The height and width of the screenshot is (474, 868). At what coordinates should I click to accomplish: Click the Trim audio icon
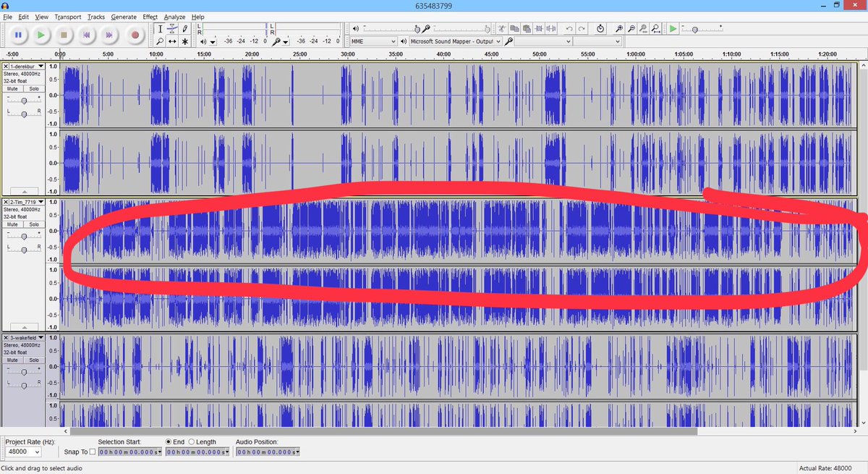(539, 28)
